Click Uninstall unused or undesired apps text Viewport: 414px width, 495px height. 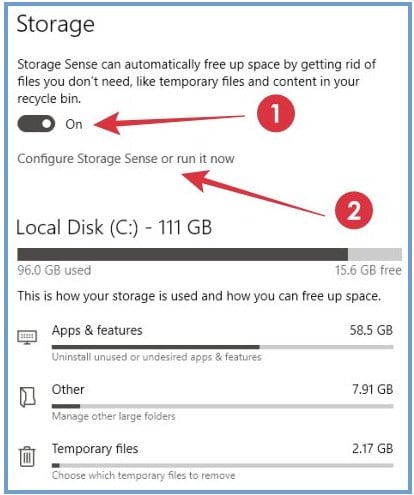[157, 357]
